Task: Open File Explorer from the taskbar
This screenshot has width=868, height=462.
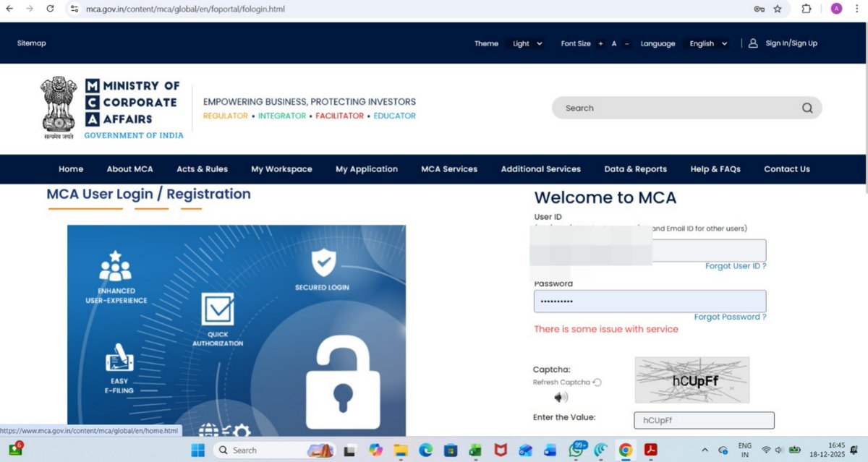Action: point(400,450)
